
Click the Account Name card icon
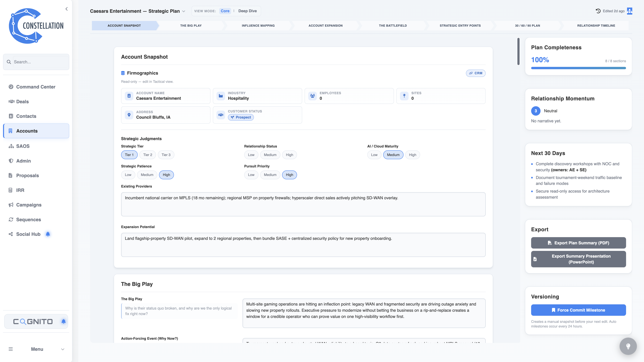point(129,96)
